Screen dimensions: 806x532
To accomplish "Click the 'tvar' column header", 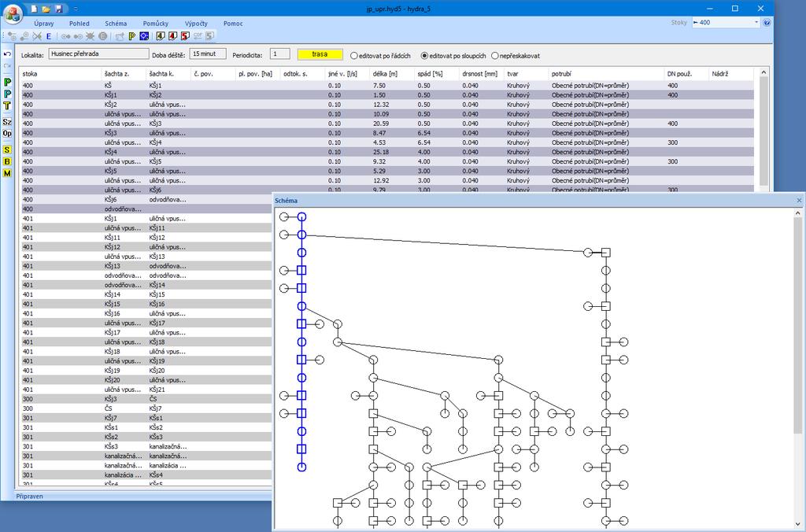I will pos(527,74).
